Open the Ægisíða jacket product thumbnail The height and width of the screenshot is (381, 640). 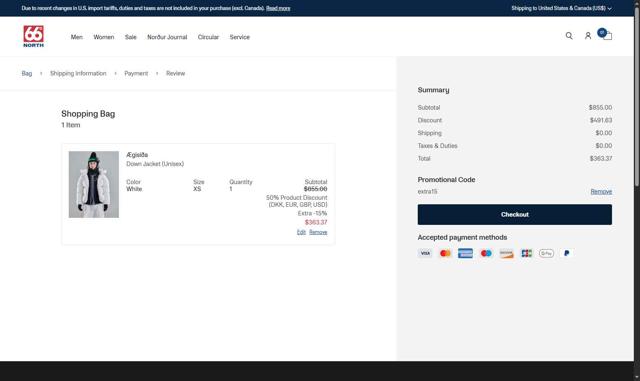click(x=94, y=184)
